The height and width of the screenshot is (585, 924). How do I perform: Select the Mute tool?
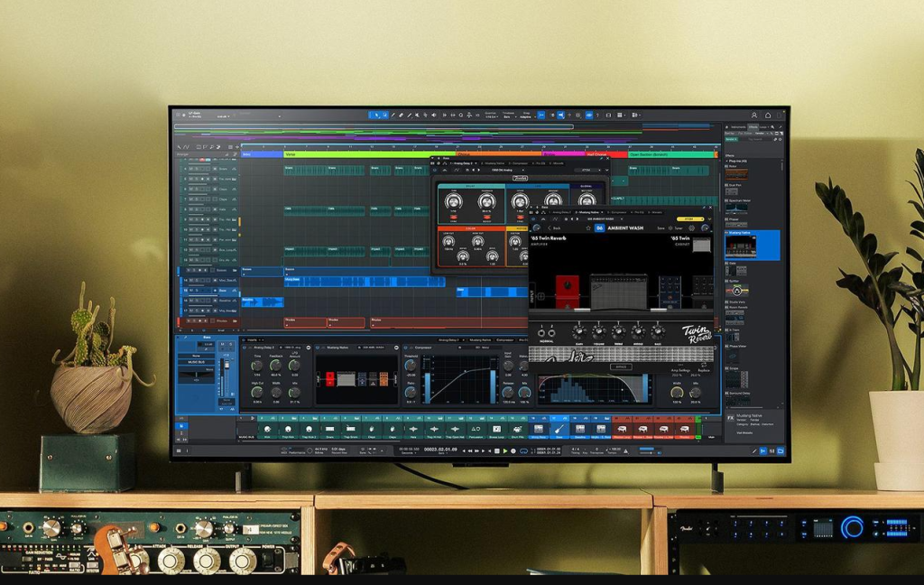point(416,116)
